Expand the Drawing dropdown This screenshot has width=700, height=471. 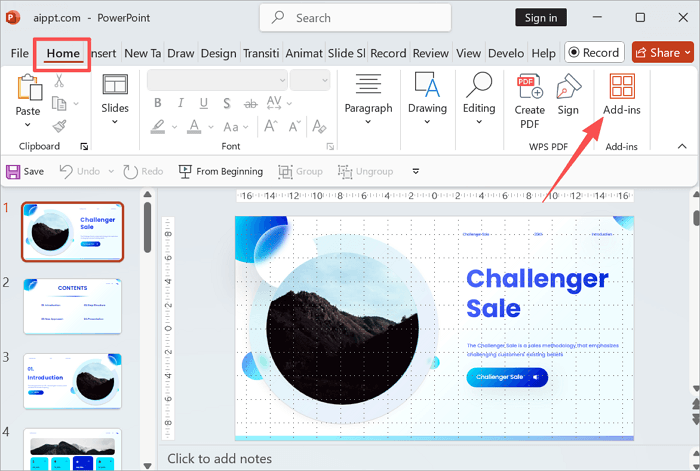pyautogui.click(x=427, y=98)
